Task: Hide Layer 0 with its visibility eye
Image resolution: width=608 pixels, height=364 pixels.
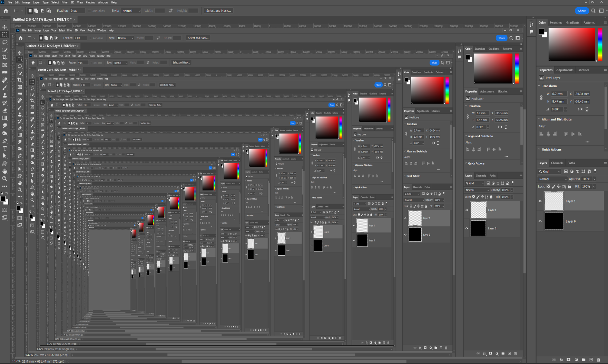Action: tap(540, 221)
